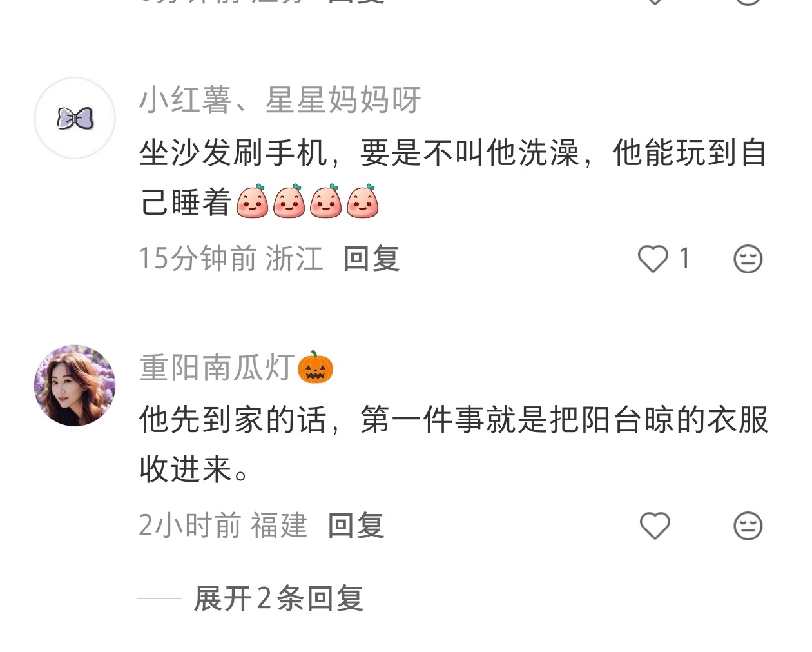The width and height of the screenshot is (812, 652).
Task: Like the comment by 重阳南瓜灯
Action: click(x=655, y=526)
